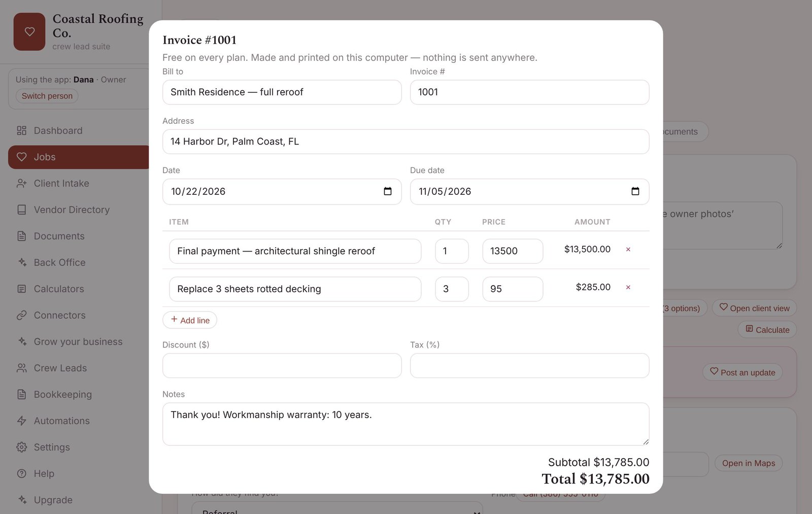Open the Date calendar picker icon
The height and width of the screenshot is (514, 812).
click(x=388, y=191)
